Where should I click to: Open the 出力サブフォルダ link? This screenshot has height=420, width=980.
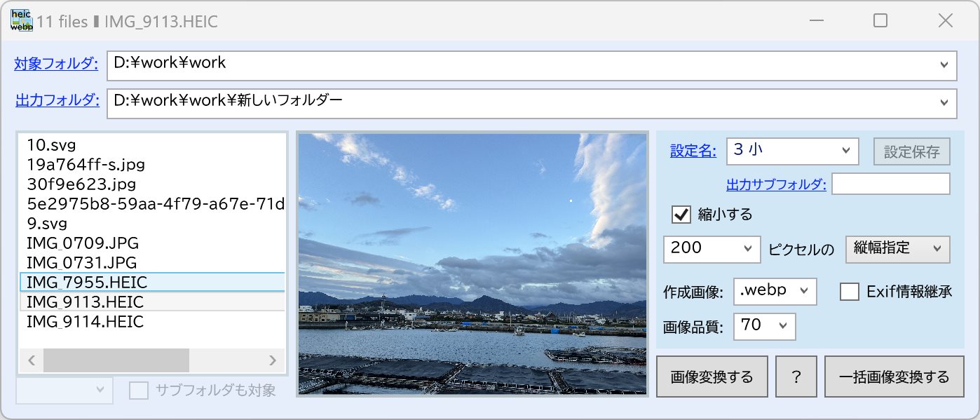coord(777,185)
